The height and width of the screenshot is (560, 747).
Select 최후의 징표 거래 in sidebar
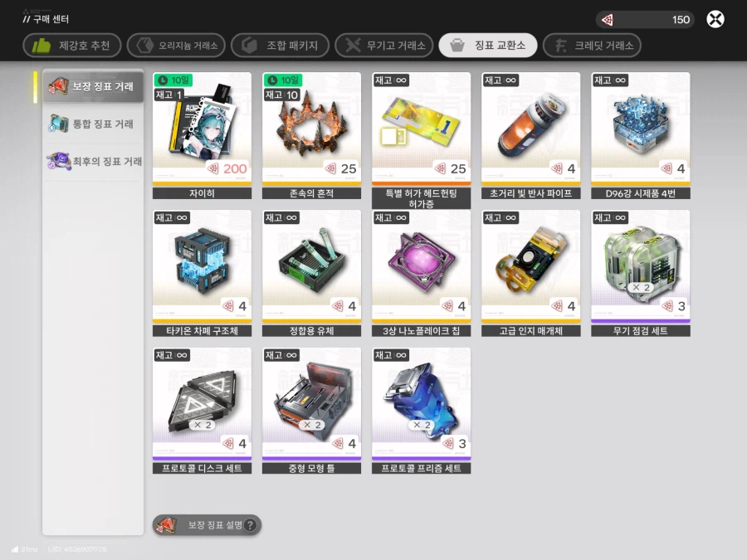[x=93, y=161]
